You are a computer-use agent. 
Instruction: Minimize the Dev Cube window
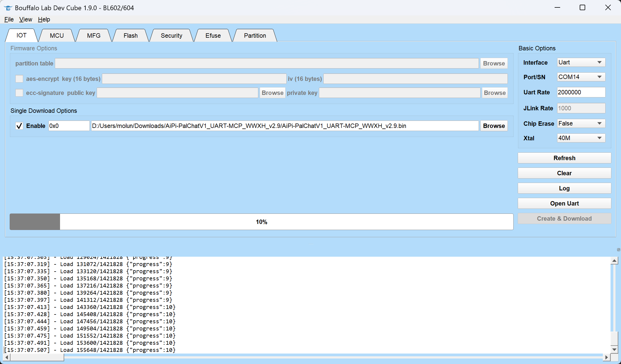click(557, 8)
